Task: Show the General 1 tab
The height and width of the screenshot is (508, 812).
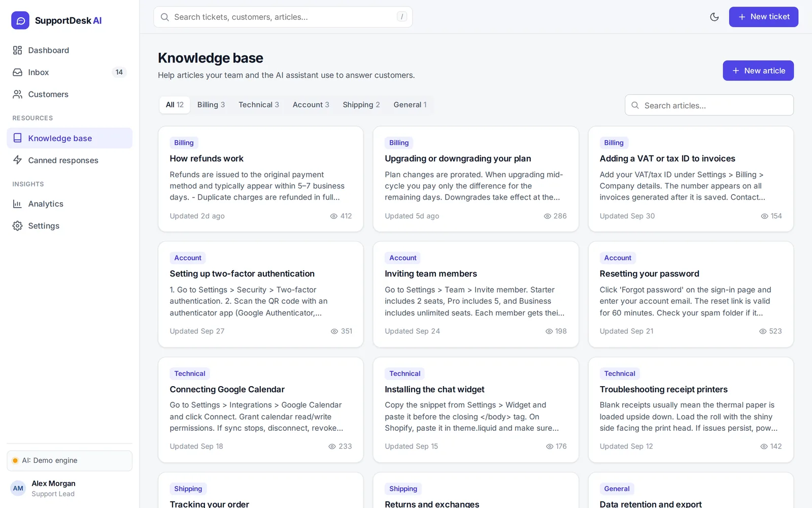Action: click(410, 105)
